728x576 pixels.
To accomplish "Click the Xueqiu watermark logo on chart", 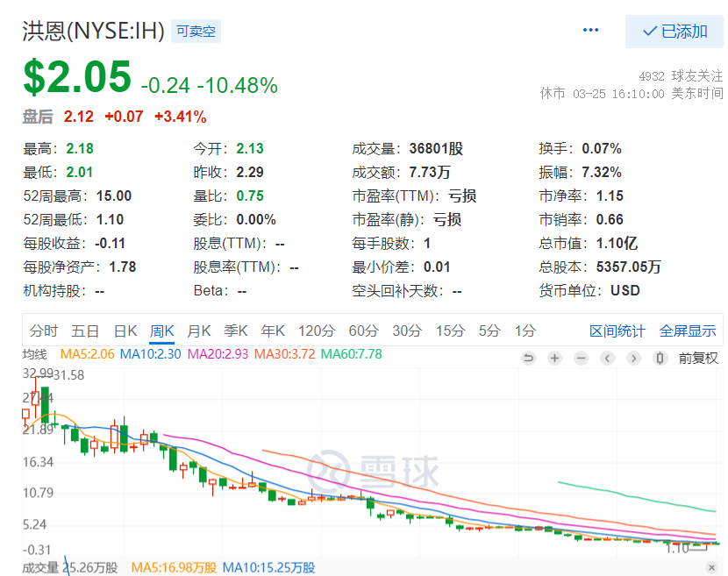I will point(372,471).
